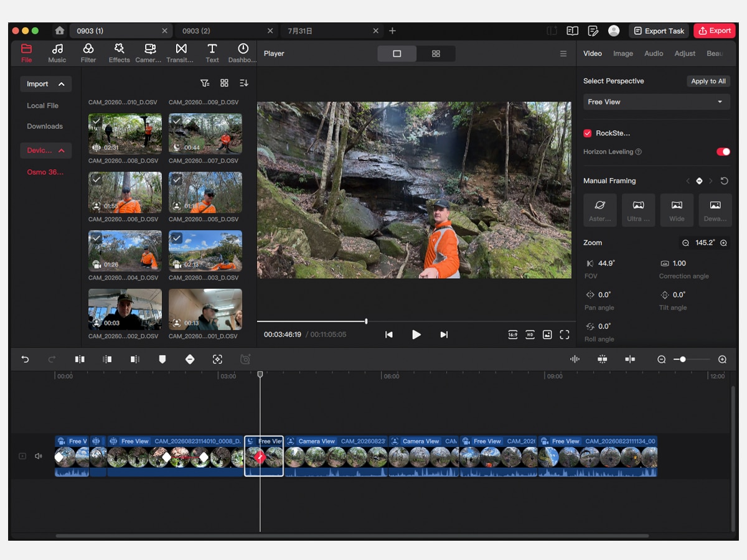Open the media filter icon
The height and width of the screenshot is (560, 747).
(204, 83)
